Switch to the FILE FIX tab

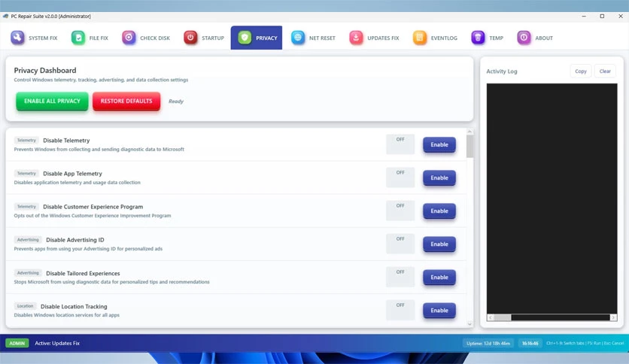pyautogui.click(x=90, y=38)
